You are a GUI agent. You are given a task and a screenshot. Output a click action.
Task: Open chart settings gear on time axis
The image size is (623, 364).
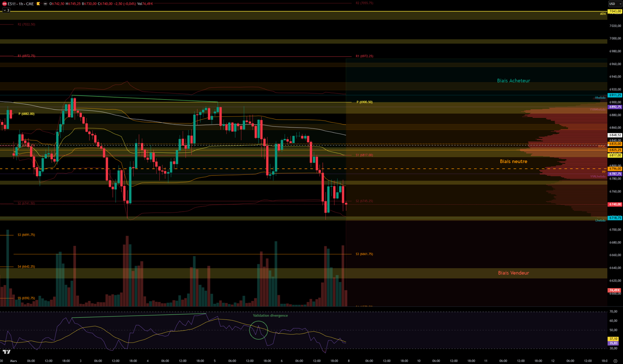click(615, 361)
